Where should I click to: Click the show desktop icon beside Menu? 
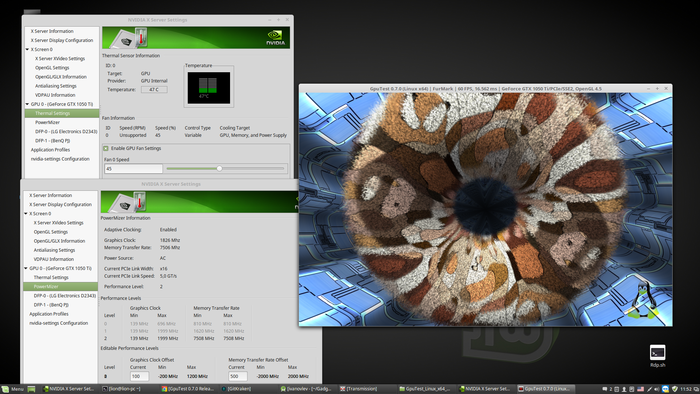point(31,389)
